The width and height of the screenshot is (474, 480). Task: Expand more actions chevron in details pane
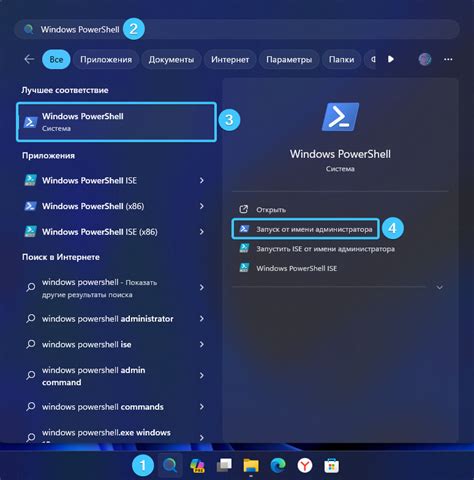point(440,287)
